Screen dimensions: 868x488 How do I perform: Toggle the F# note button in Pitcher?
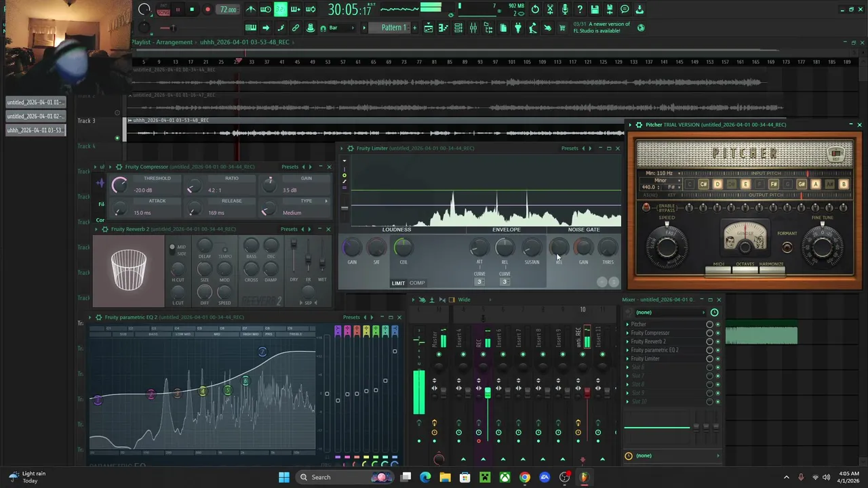click(773, 184)
